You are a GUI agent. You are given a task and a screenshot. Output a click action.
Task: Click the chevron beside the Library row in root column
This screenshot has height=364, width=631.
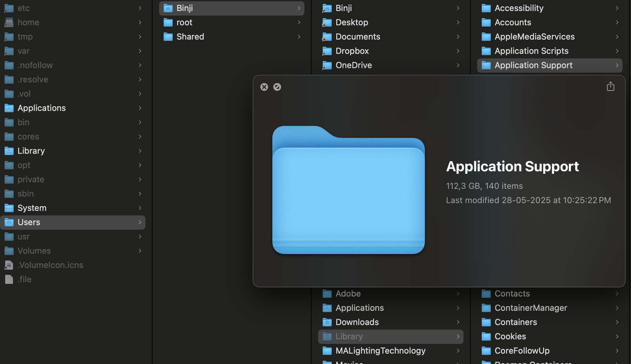tap(140, 151)
